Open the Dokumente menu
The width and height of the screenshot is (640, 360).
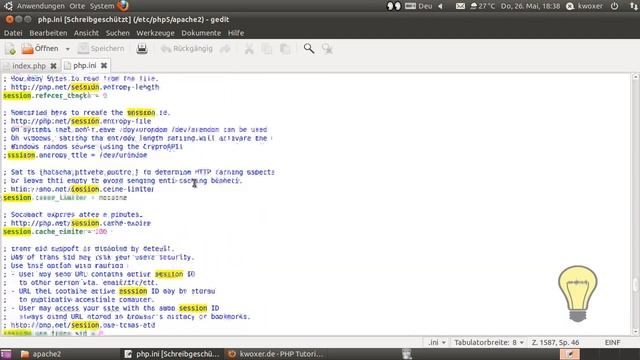201,33
